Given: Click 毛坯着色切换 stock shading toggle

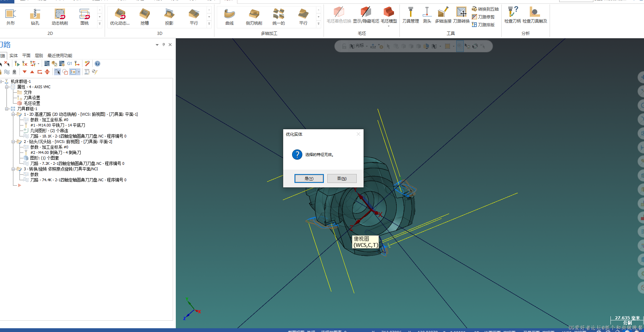Looking at the screenshot, I should click(x=339, y=15).
